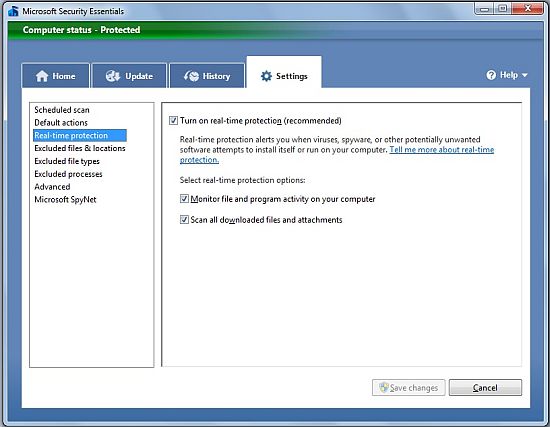Viewport: 550px width, 427px height.
Task: Select Scheduled scan in settings list
Action: coord(62,110)
